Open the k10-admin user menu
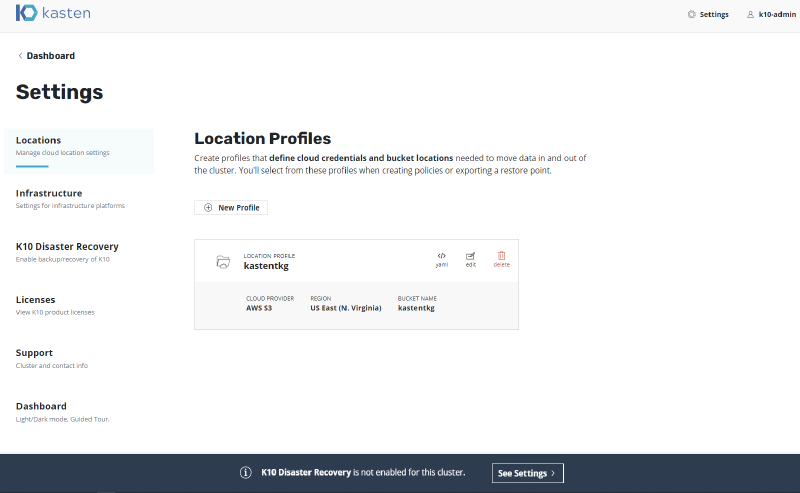Screen dimensions: 800x493 771,14
